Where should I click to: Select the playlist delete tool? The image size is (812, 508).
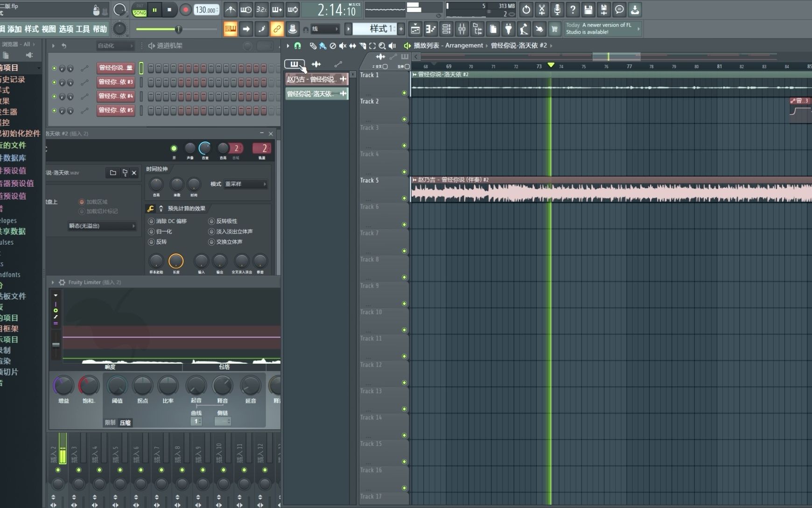click(x=333, y=46)
